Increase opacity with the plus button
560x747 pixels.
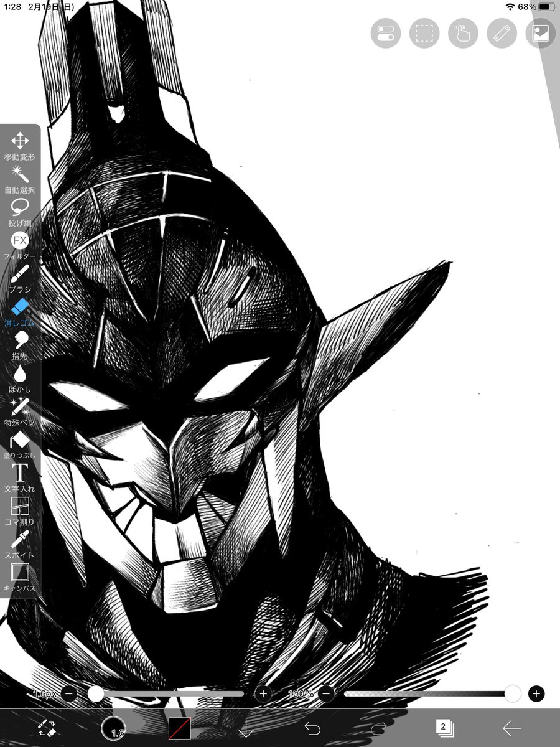point(536,693)
